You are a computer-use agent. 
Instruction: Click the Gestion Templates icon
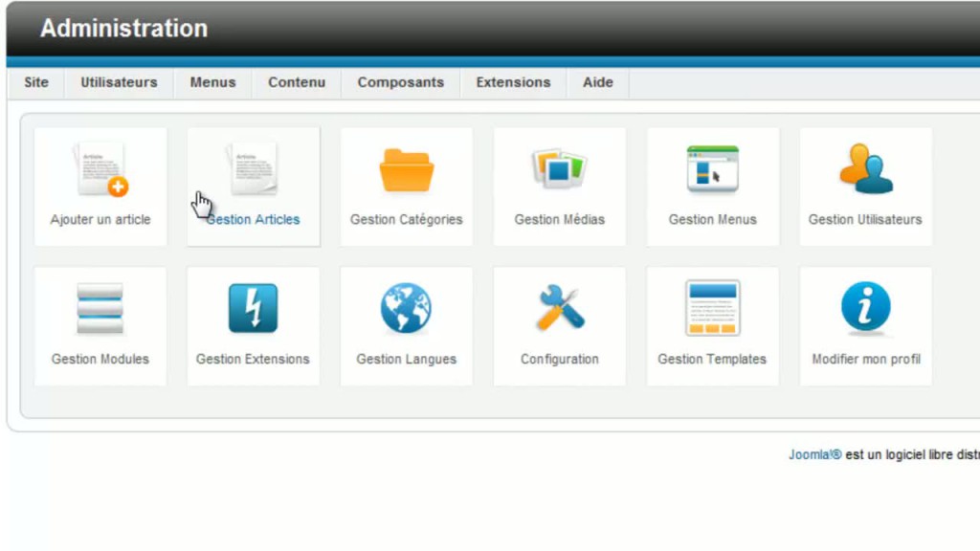click(713, 309)
